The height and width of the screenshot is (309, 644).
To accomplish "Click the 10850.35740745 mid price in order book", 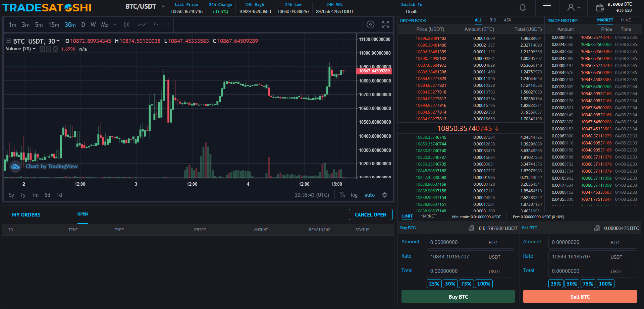I will click(464, 128).
